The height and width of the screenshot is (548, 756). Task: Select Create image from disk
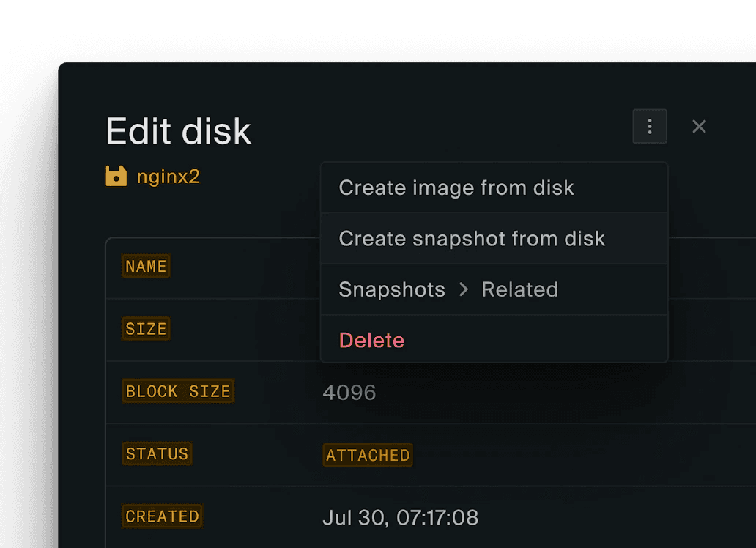(x=456, y=188)
